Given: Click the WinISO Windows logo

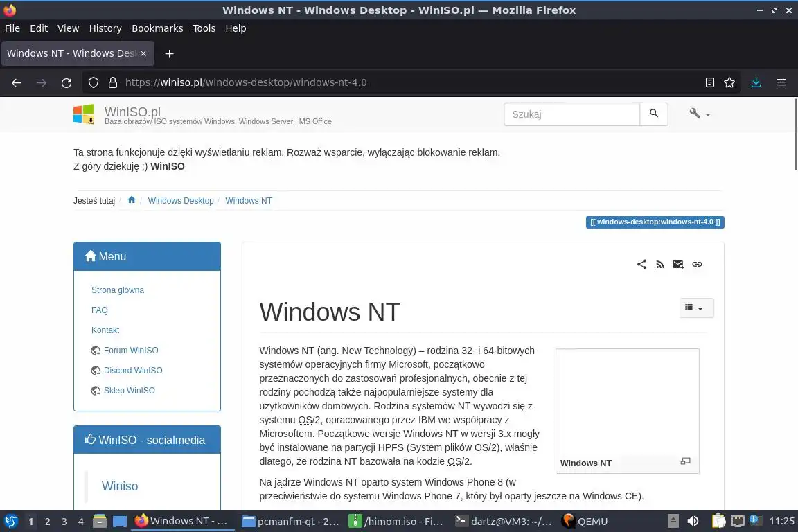Looking at the screenshot, I should click(84, 114).
